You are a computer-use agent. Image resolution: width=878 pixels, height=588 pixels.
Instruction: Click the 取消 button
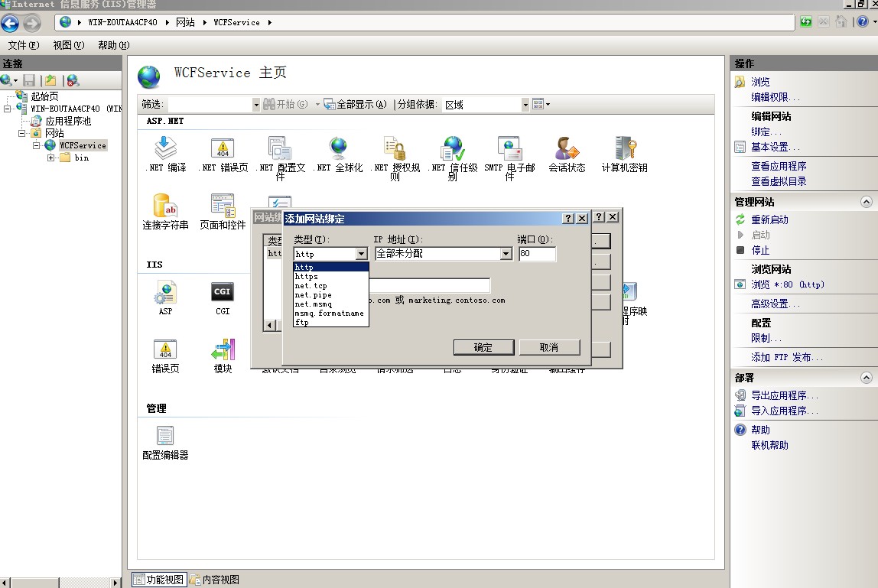549,348
